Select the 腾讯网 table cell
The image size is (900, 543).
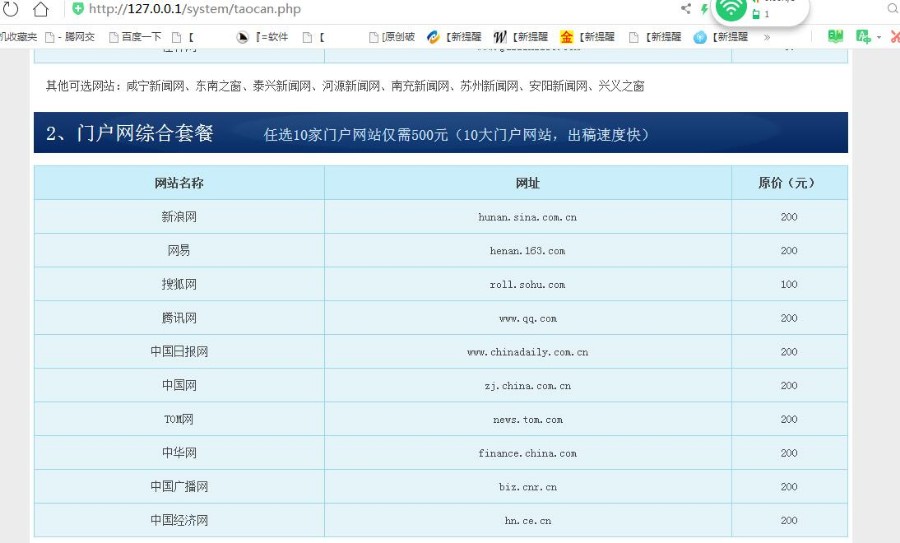[179, 318]
